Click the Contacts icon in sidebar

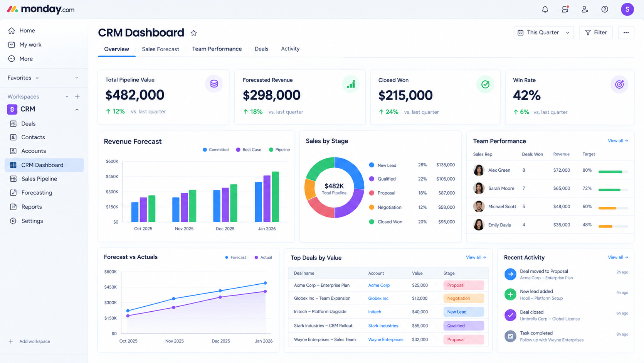click(x=13, y=137)
